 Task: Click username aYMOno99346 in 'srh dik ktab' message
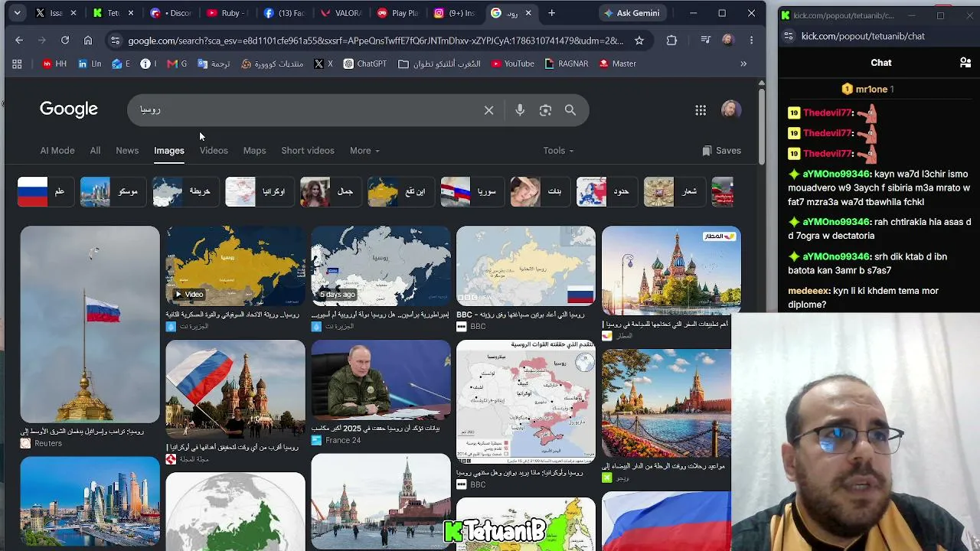pos(835,256)
